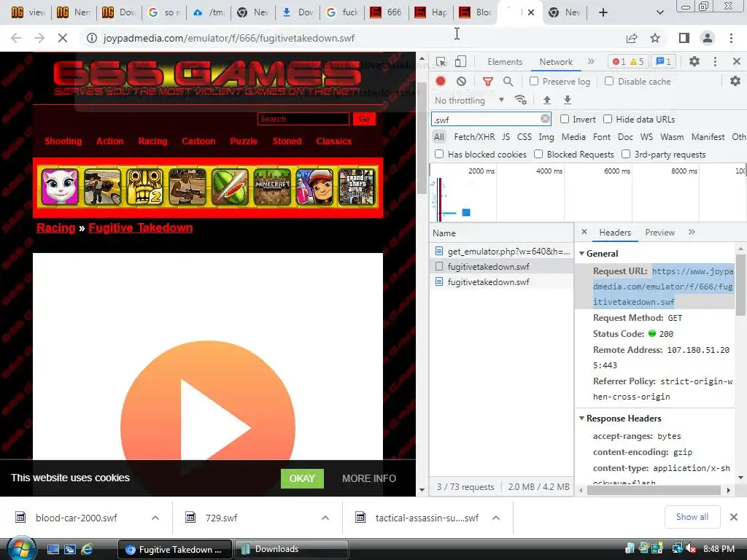Open the Headers tab
747x560 pixels.
point(615,233)
